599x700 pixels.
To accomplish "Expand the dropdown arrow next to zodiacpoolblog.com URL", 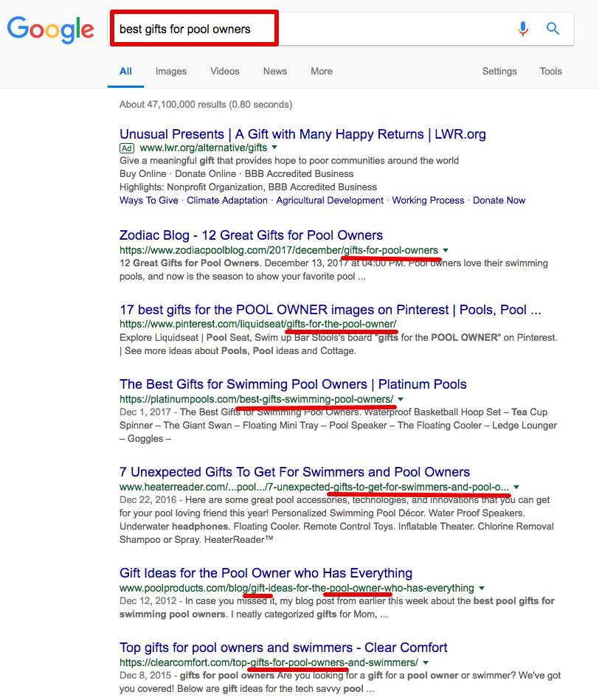I will point(446,251).
